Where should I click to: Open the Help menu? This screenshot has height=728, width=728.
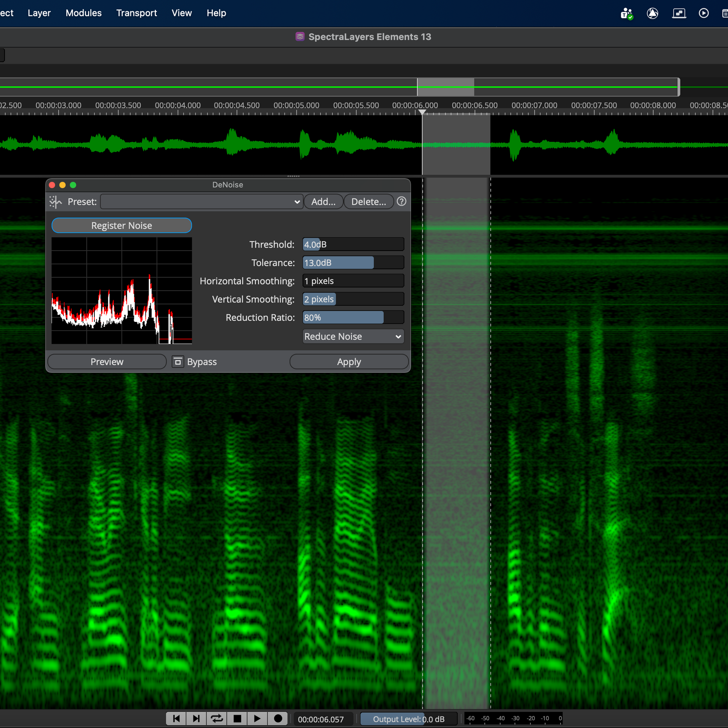(217, 13)
